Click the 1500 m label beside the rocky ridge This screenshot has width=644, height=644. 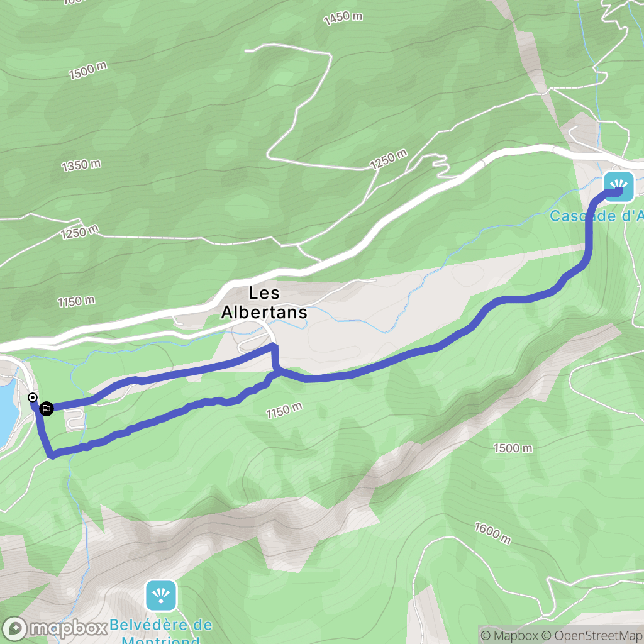pyautogui.click(x=513, y=448)
